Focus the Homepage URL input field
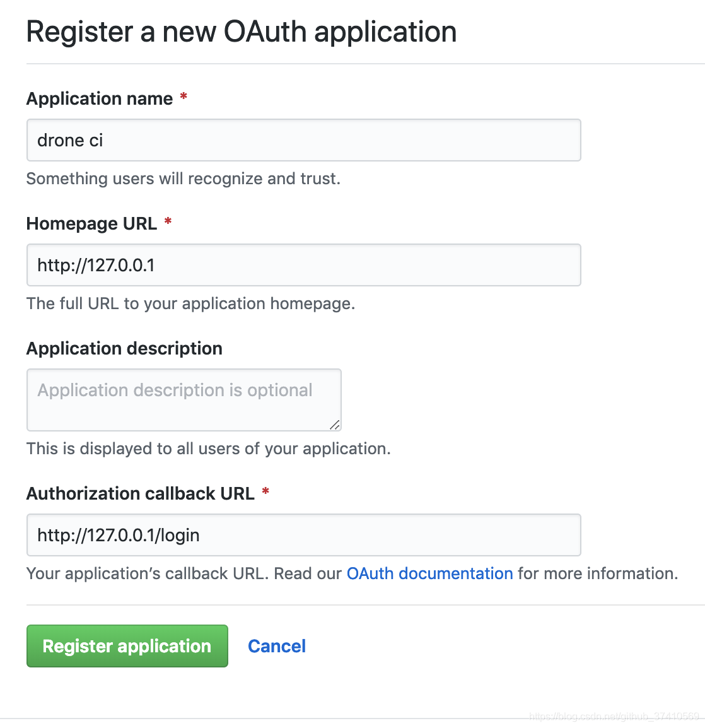Image resolution: width=705 pixels, height=728 pixels. click(x=303, y=265)
